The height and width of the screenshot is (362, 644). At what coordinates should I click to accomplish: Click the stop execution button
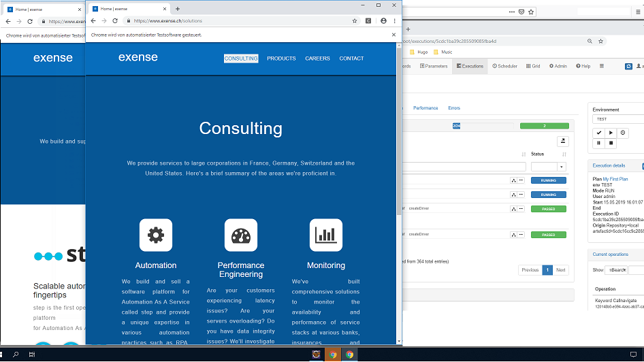point(611,143)
